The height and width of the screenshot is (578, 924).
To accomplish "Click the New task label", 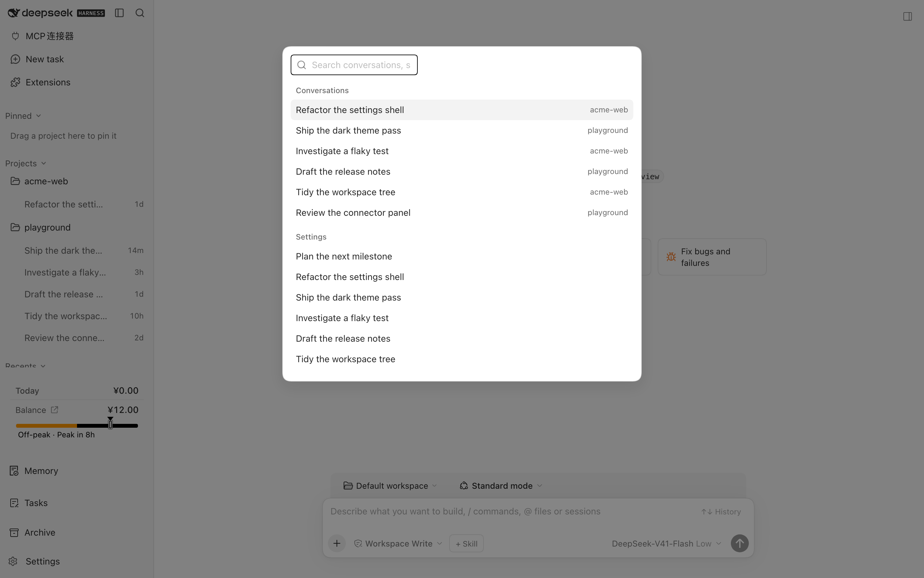I will pos(45,59).
